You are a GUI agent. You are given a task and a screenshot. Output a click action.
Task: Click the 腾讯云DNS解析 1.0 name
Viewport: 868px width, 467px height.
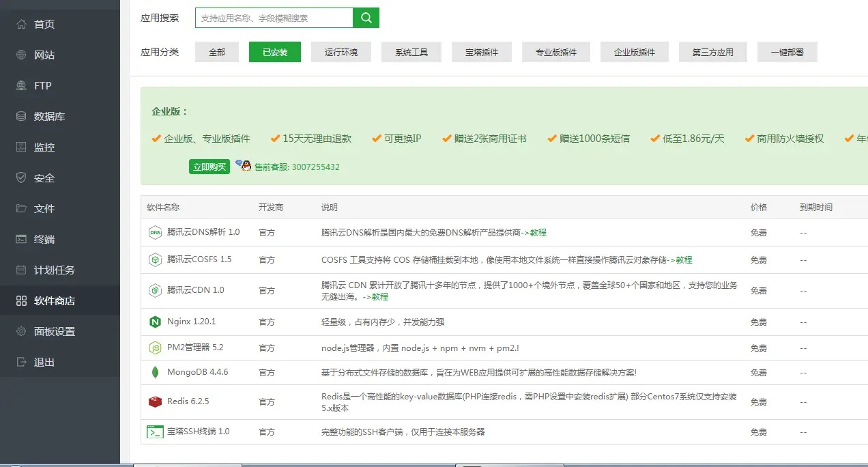[203, 232]
